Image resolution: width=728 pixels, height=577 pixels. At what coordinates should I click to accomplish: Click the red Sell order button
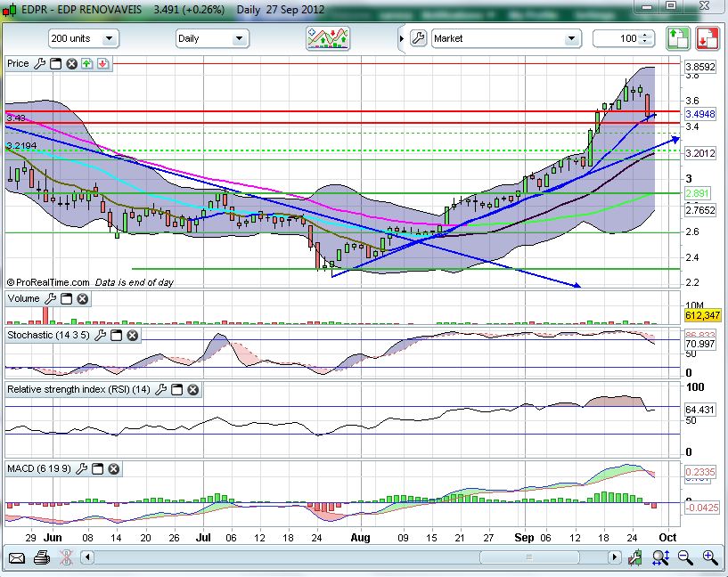[x=707, y=38]
